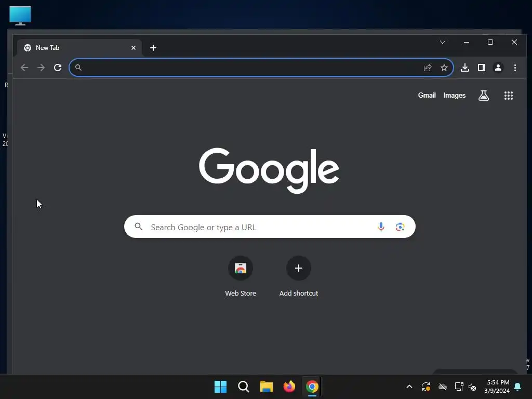532x399 pixels.
Task: Click Chrome icon in taskbar
Action: 312,387
